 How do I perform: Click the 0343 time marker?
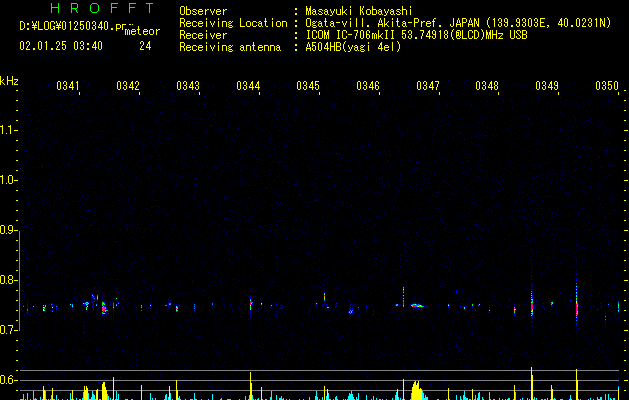[188, 86]
